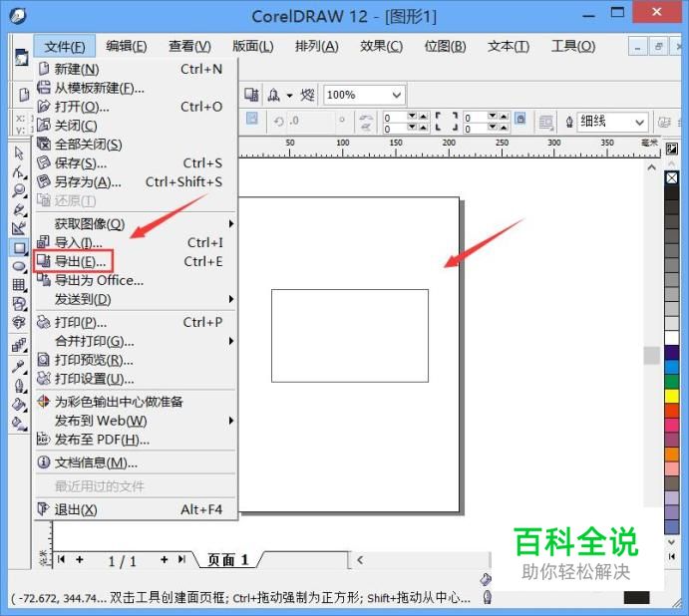This screenshot has height=616, width=689.
Task: Switch to the 页面 1 page tab
Action: [228, 560]
